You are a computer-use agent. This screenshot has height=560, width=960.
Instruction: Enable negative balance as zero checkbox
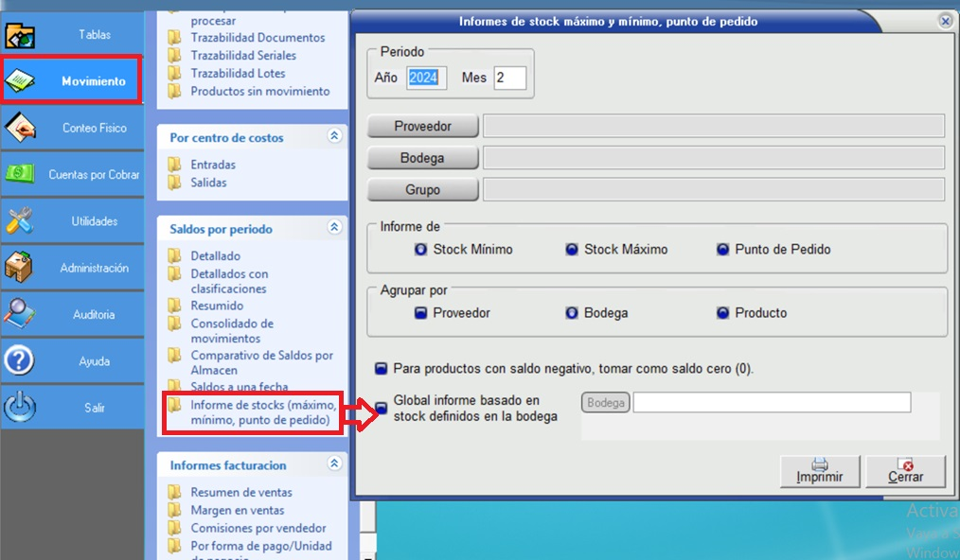[382, 368]
